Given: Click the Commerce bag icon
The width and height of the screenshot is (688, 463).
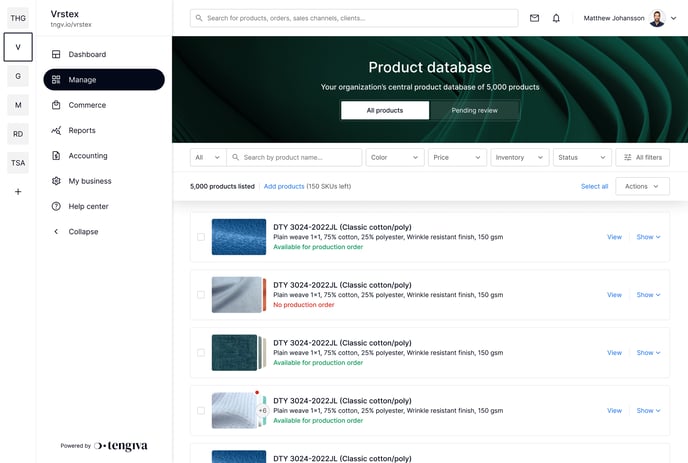Looking at the screenshot, I should 56,105.
